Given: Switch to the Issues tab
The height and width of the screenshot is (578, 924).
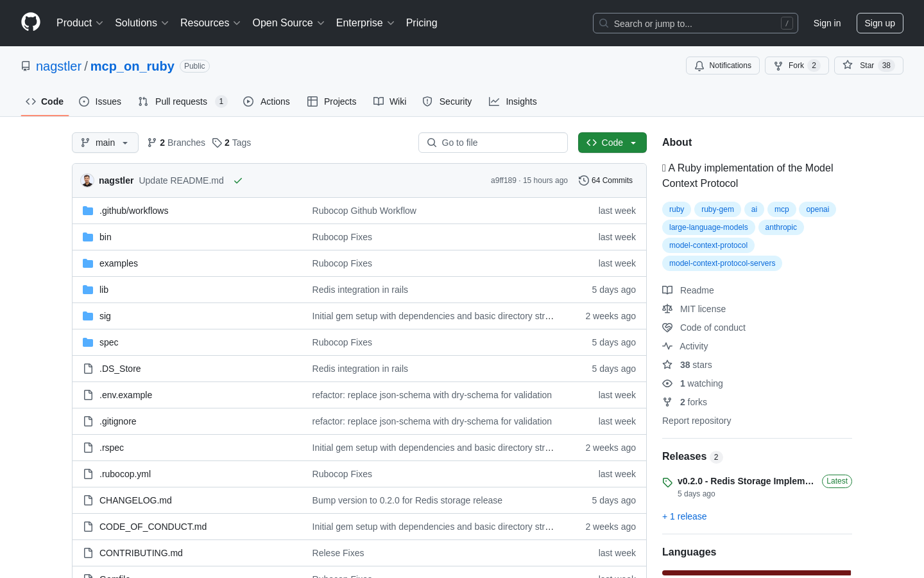Looking at the screenshot, I should (100, 101).
